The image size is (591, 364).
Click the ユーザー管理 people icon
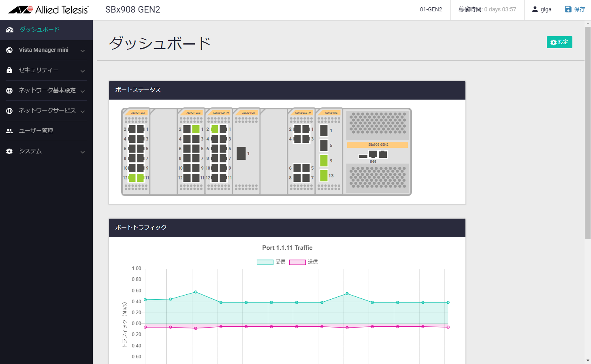9,131
